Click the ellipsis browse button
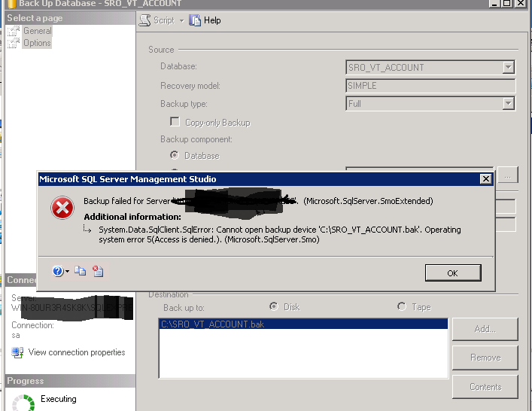The image size is (532, 411). coord(508,175)
